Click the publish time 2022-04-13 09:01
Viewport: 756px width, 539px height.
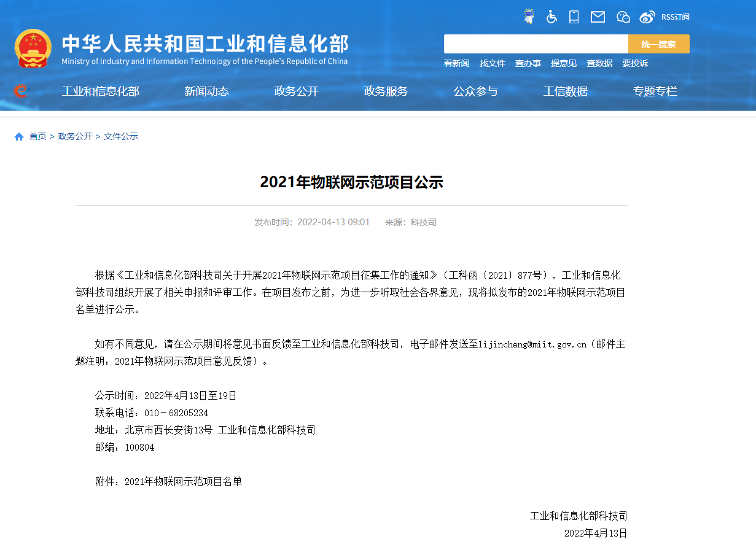(333, 222)
